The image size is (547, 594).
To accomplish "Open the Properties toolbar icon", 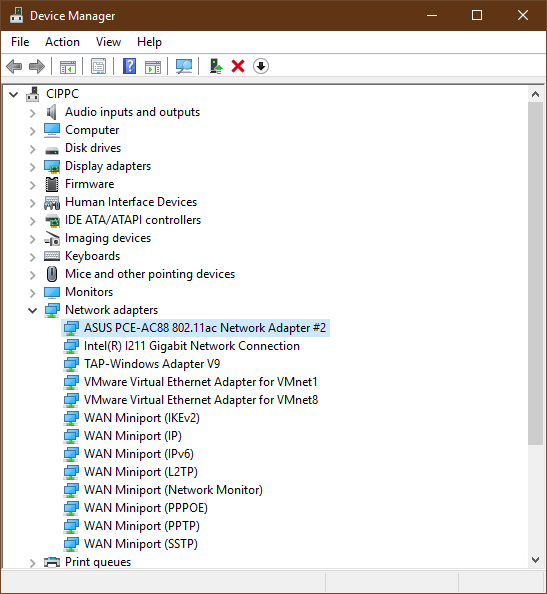I will 98,67.
